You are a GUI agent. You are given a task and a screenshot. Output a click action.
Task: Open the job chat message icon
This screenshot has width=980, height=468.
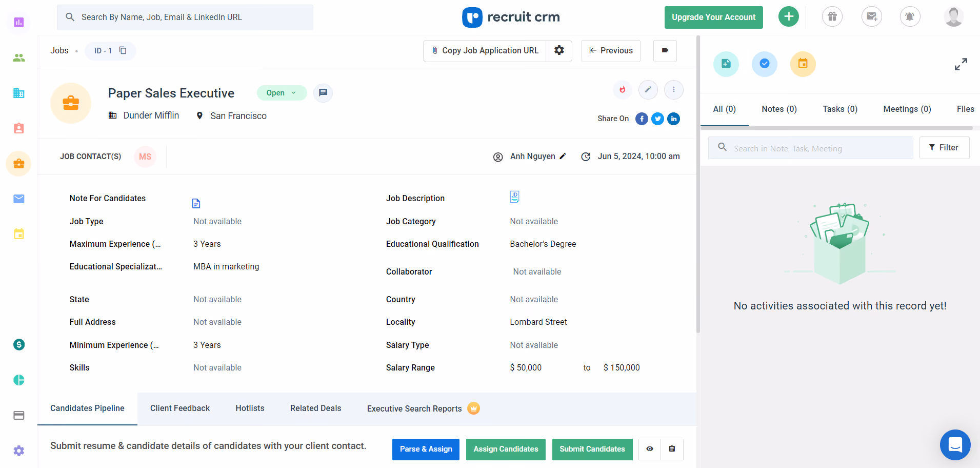tap(323, 93)
